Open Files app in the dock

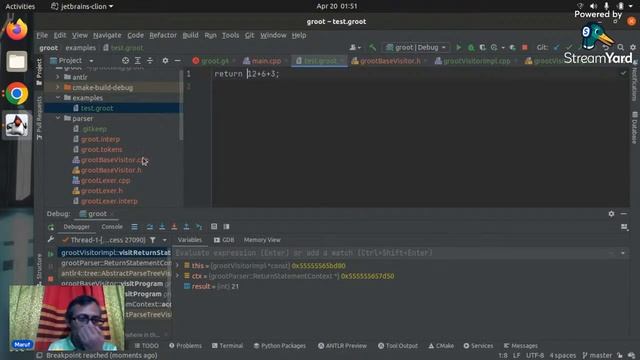point(17,62)
